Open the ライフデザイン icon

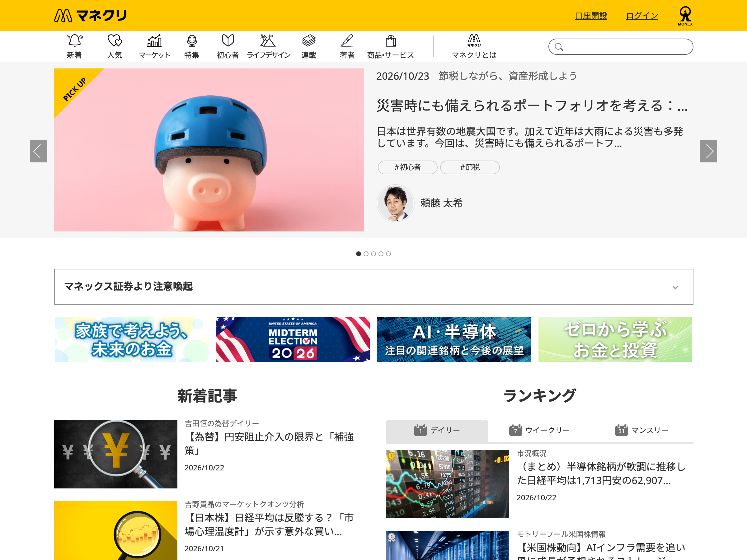click(x=268, y=41)
